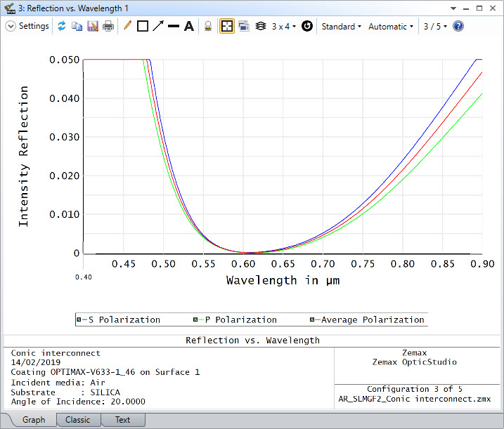Click the 'Substrate : SILICA' text

pos(65,392)
